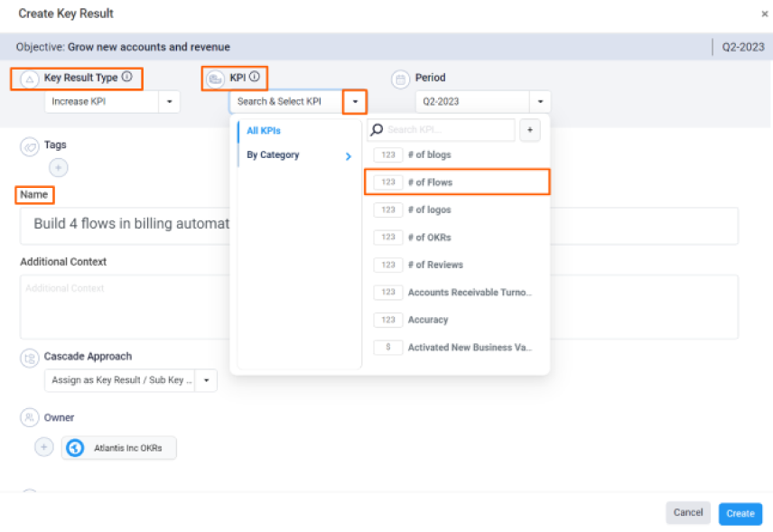This screenshot has width=773, height=532.
Task: Click the Cancel button
Action: click(688, 513)
